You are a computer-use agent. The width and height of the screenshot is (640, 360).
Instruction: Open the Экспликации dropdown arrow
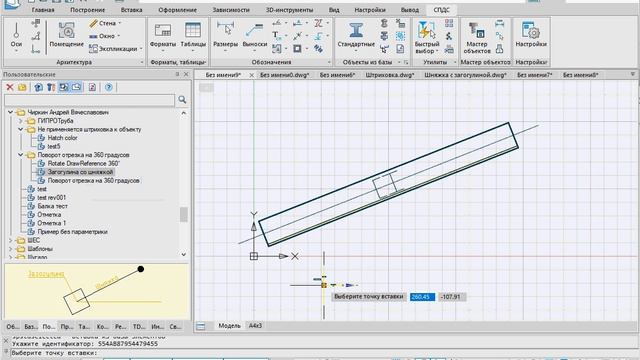coord(141,49)
